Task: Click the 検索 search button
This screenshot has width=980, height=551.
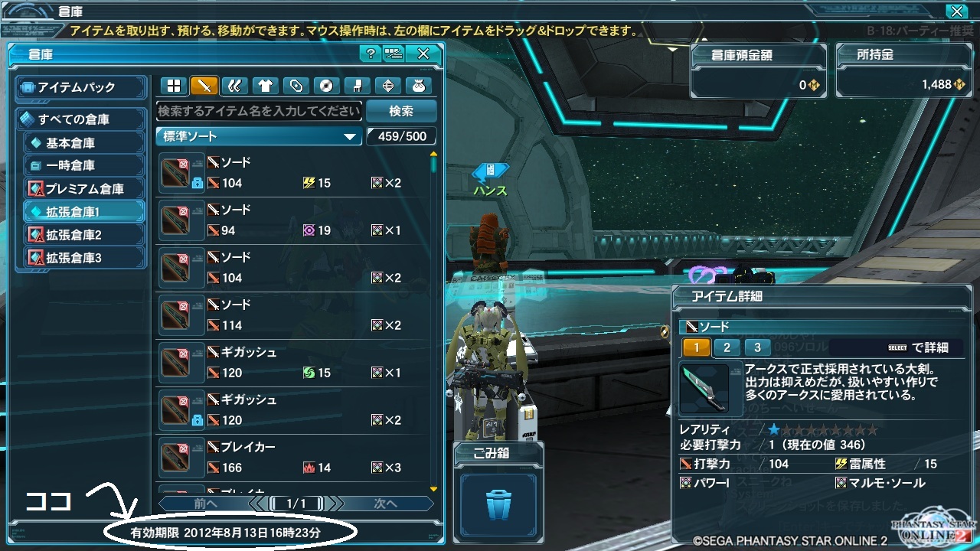Action: (401, 111)
